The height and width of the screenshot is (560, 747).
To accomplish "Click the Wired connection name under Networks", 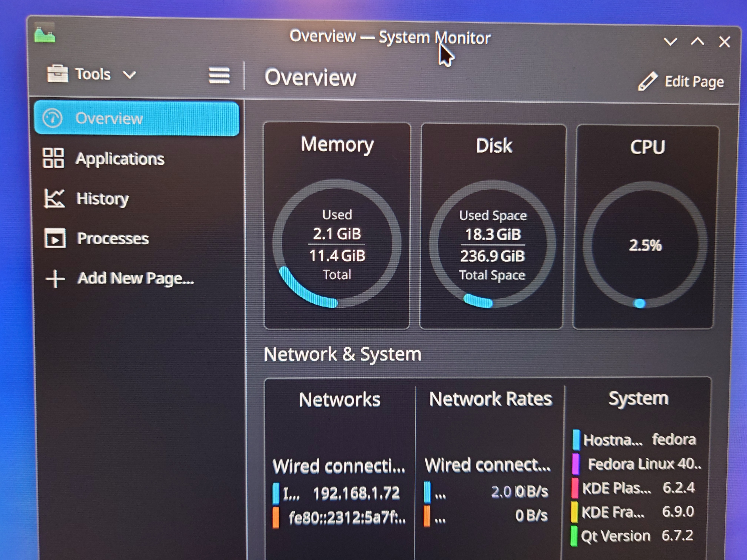I will 338,466.
